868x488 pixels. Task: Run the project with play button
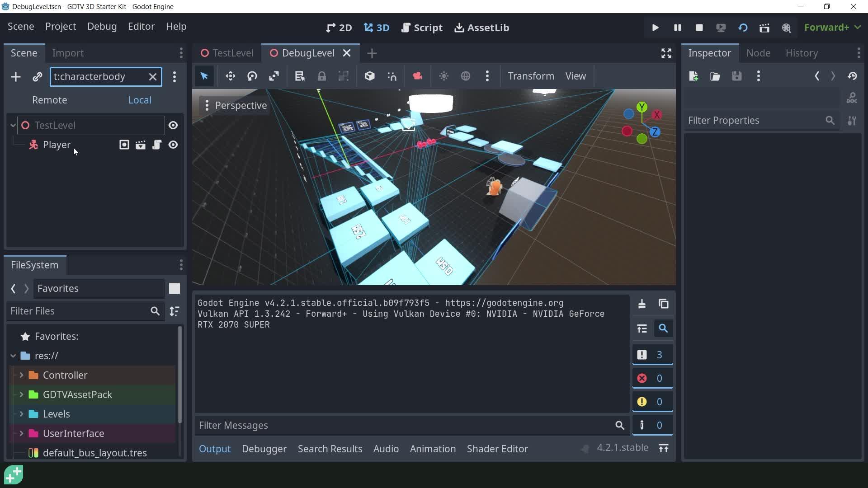click(656, 28)
